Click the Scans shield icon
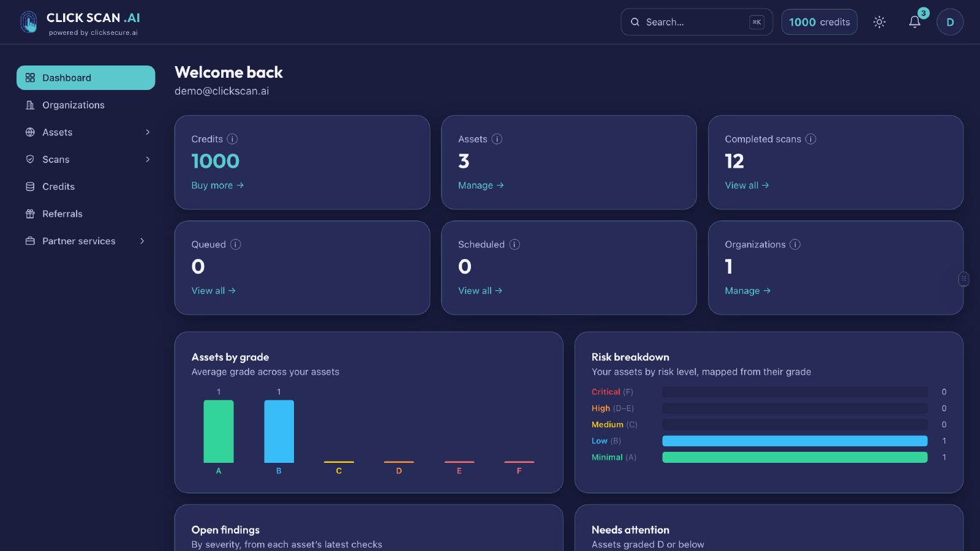 tap(30, 159)
